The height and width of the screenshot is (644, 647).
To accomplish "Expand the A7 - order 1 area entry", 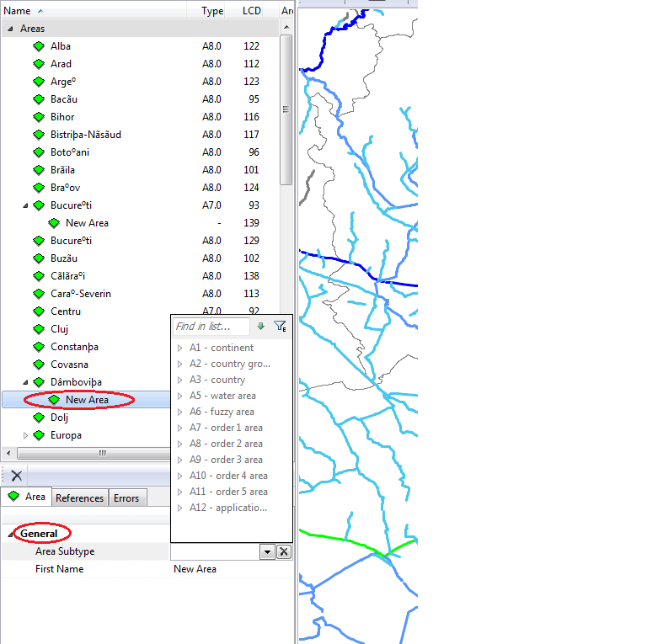I will coord(179,428).
